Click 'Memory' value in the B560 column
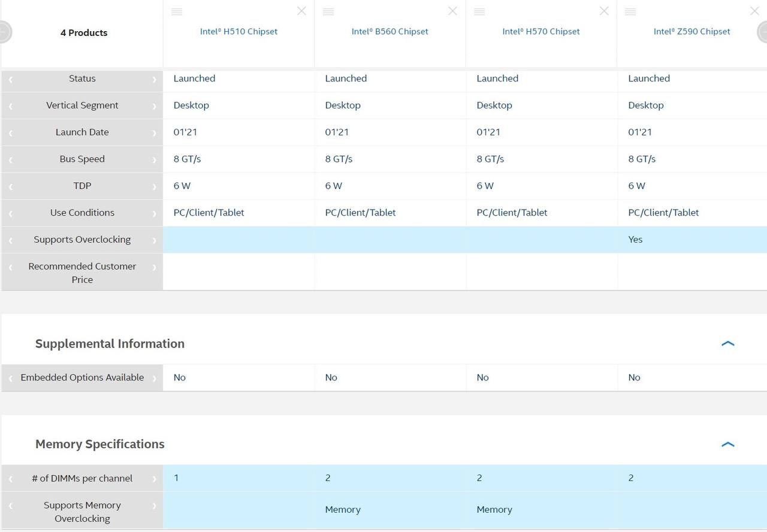Screen dimensions: 767x532 tap(343, 509)
